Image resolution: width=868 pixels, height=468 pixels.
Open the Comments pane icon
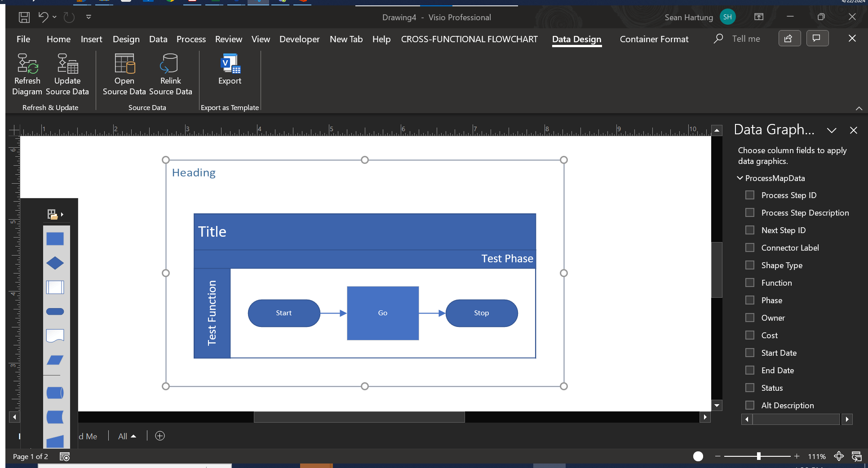click(x=817, y=39)
